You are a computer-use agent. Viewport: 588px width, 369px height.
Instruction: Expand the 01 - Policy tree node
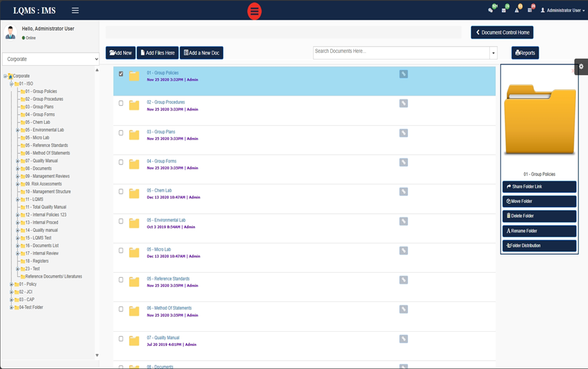coord(12,284)
